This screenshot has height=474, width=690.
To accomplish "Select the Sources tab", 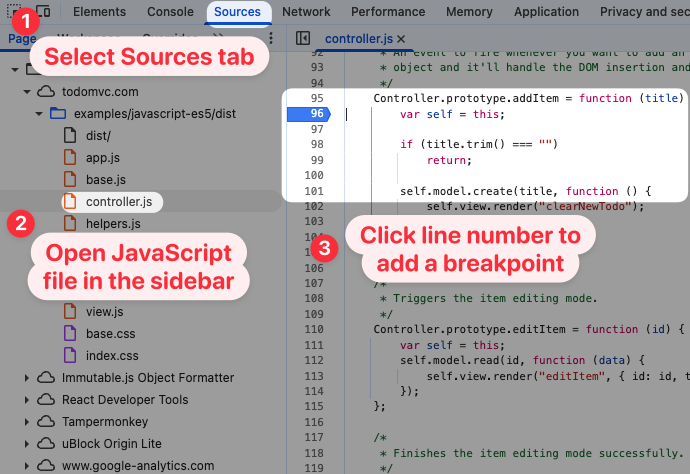I will [x=237, y=11].
